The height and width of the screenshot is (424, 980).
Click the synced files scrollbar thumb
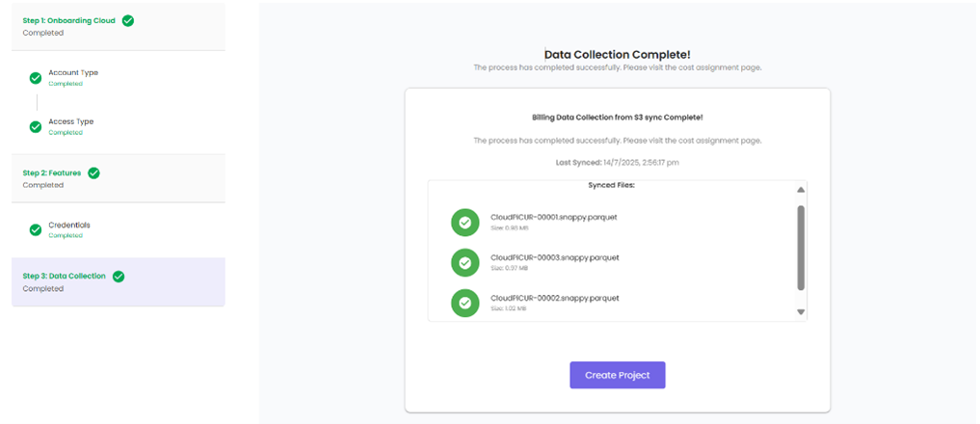[801, 247]
